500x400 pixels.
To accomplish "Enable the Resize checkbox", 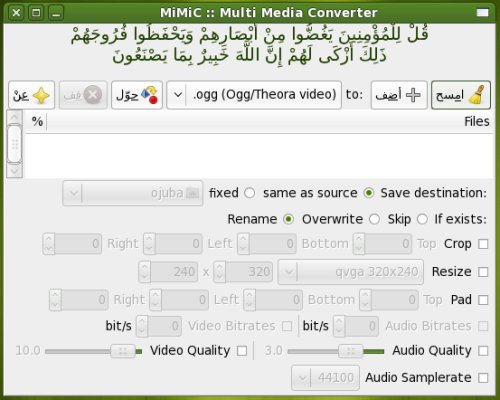I will [x=483, y=272].
